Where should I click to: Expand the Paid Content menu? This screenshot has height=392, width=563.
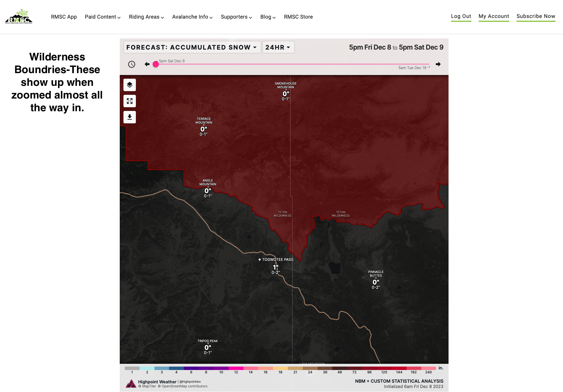(103, 17)
